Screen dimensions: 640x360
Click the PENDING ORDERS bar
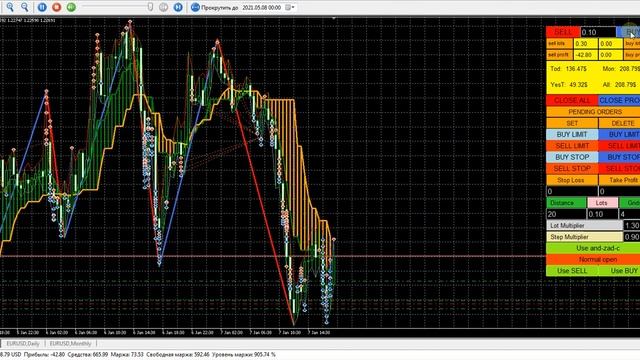[593, 111]
